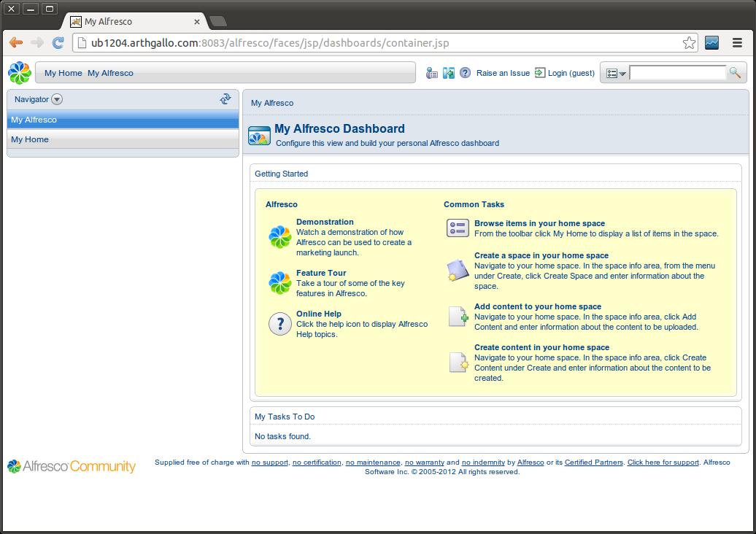
Task: Open the Click here for support link
Action: coord(663,462)
